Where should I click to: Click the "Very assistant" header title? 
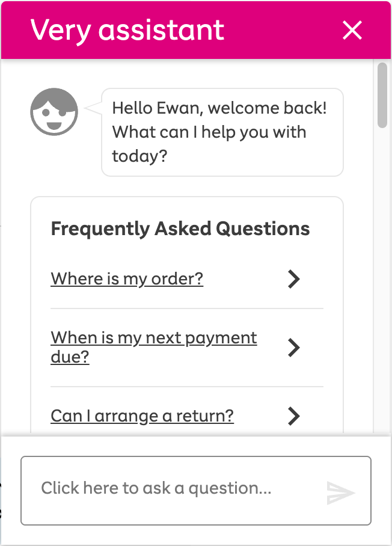coord(127,30)
